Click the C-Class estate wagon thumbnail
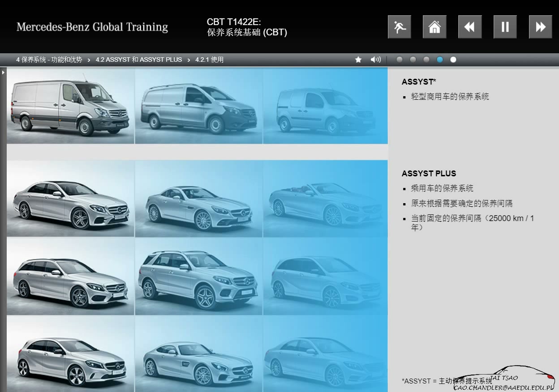This screenshot has height=392, width=559. [70, 276]
